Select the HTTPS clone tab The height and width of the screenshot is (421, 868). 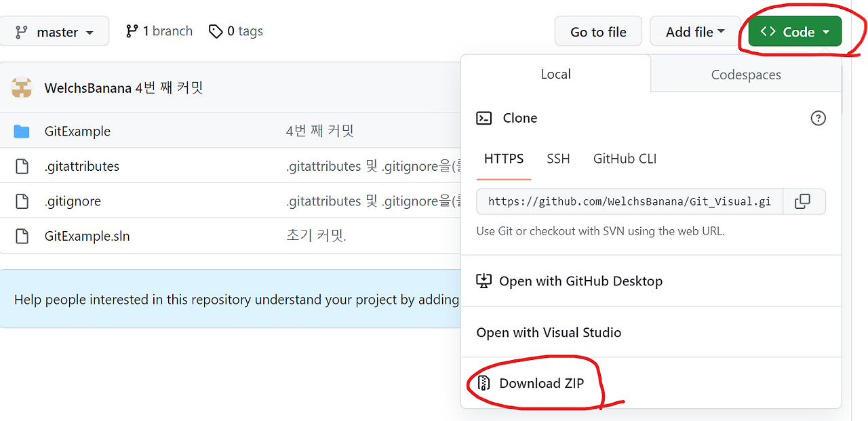coord(504,159)
